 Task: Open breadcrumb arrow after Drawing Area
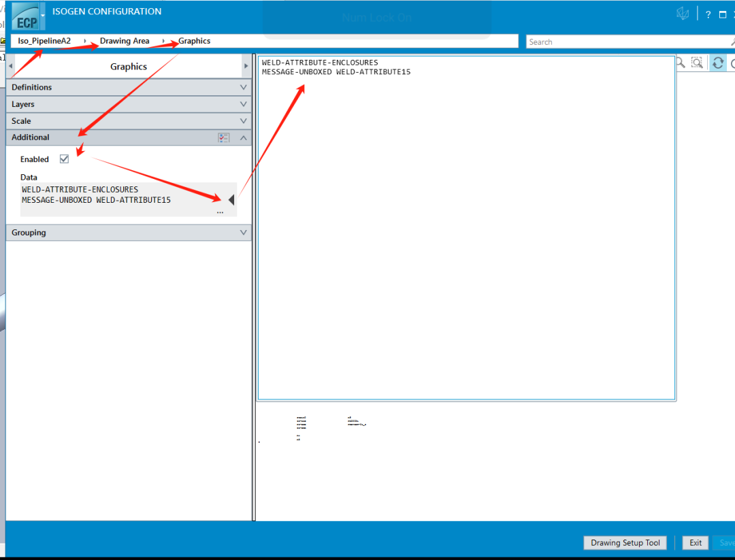click(163, 41)
